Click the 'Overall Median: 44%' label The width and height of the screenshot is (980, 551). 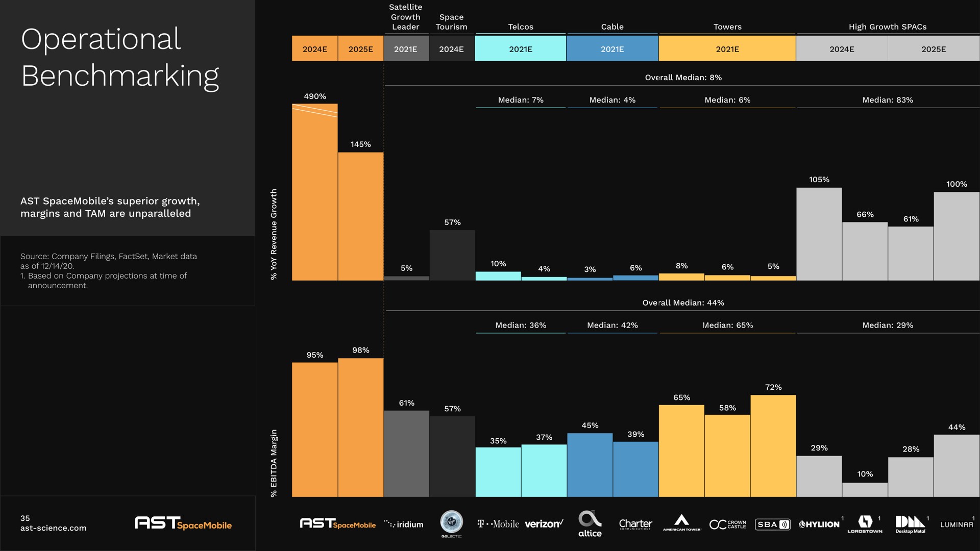pos(683,303)
